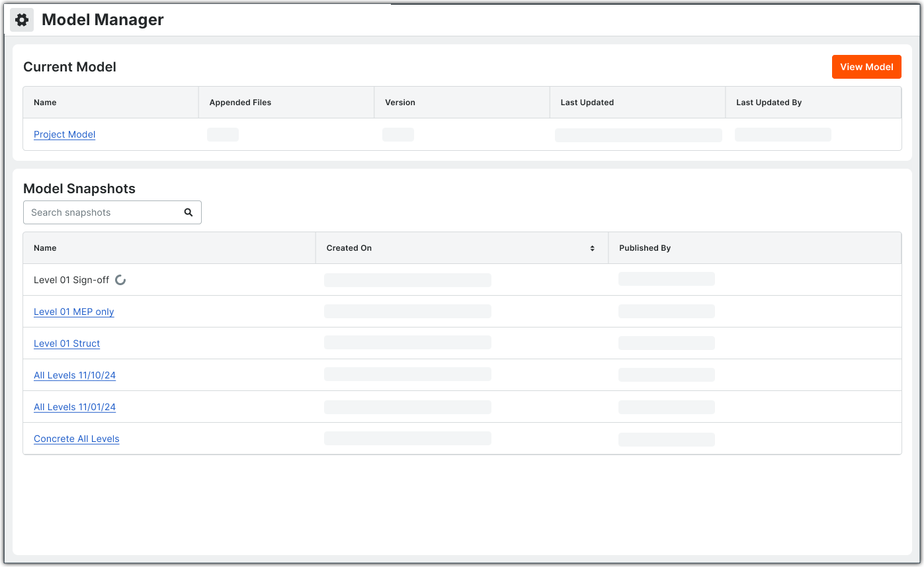Click the search magnifier icon in snapshots field
Viewport: 924px width, 567px height.
tap(189, 212)
